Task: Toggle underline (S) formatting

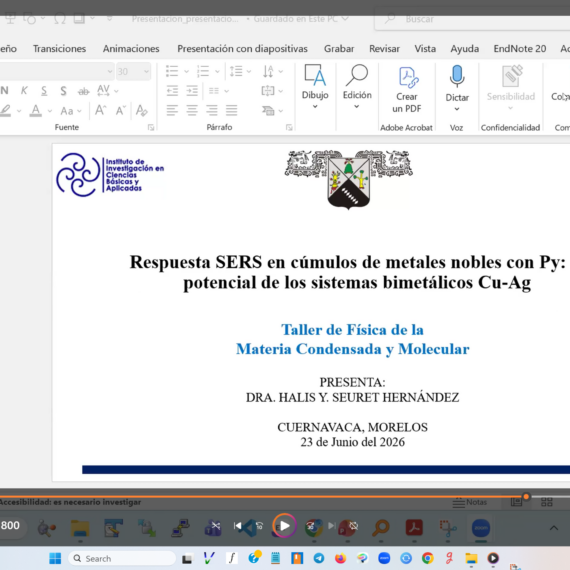Action: click(x=44, y=91)
